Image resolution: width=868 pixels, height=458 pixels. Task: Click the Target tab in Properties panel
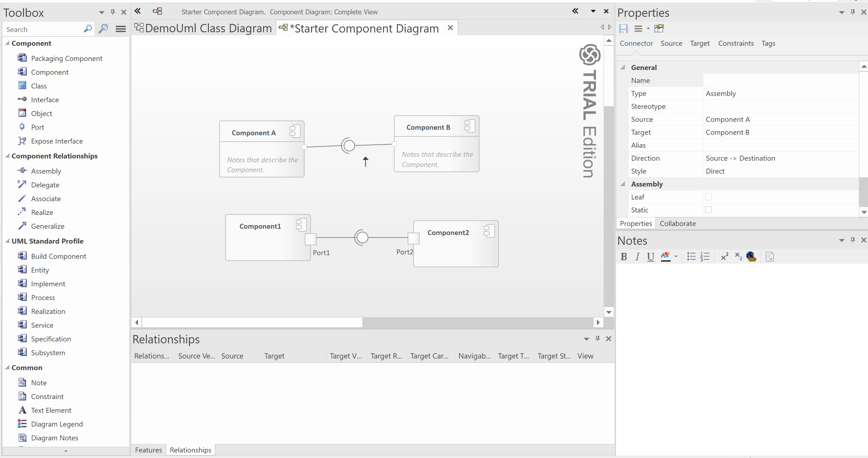(699, 43)
